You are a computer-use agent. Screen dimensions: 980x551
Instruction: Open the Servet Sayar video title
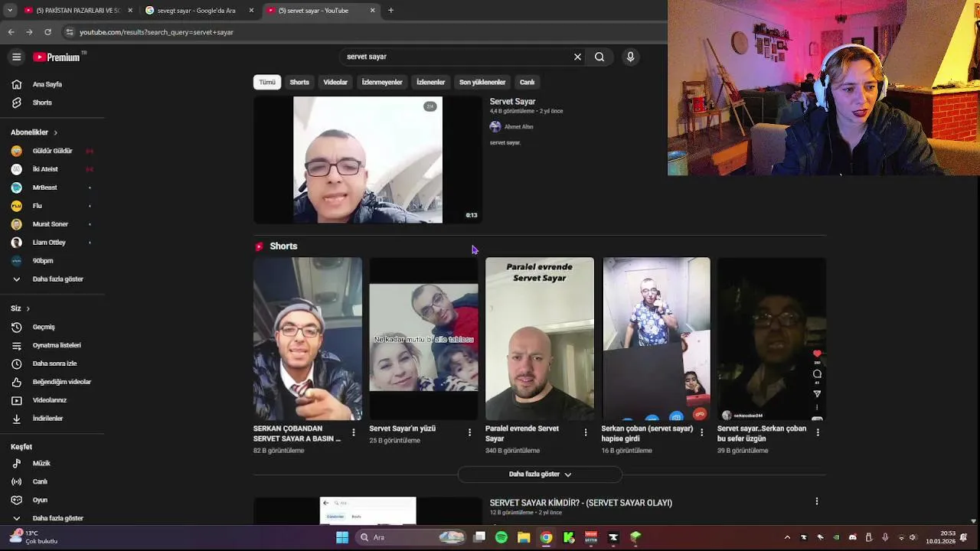512,102
